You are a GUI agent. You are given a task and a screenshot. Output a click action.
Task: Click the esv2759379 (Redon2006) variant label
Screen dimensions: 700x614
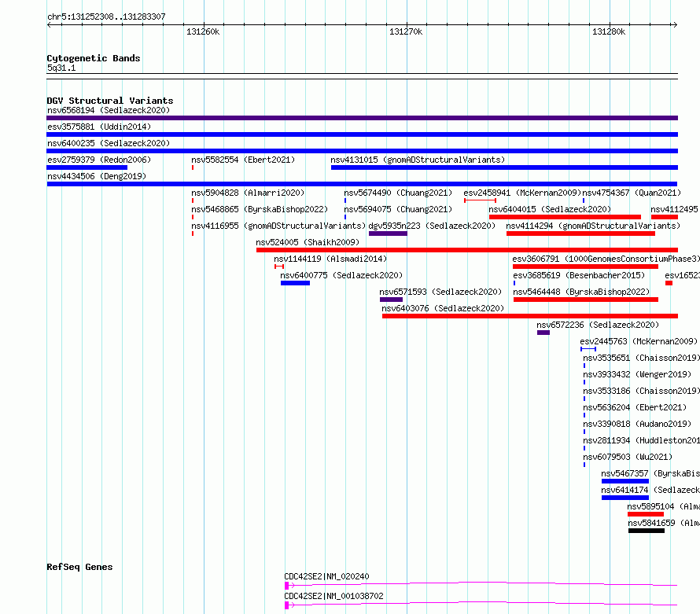coord(99,160)
